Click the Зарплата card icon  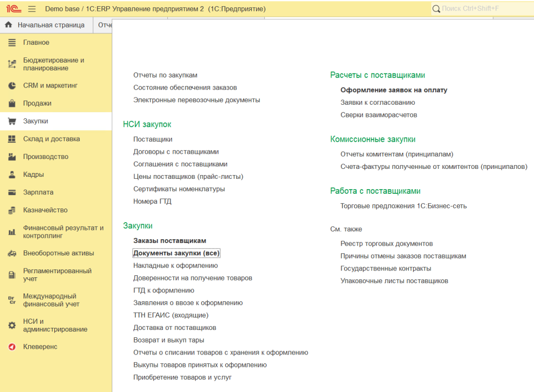(12, 192)
